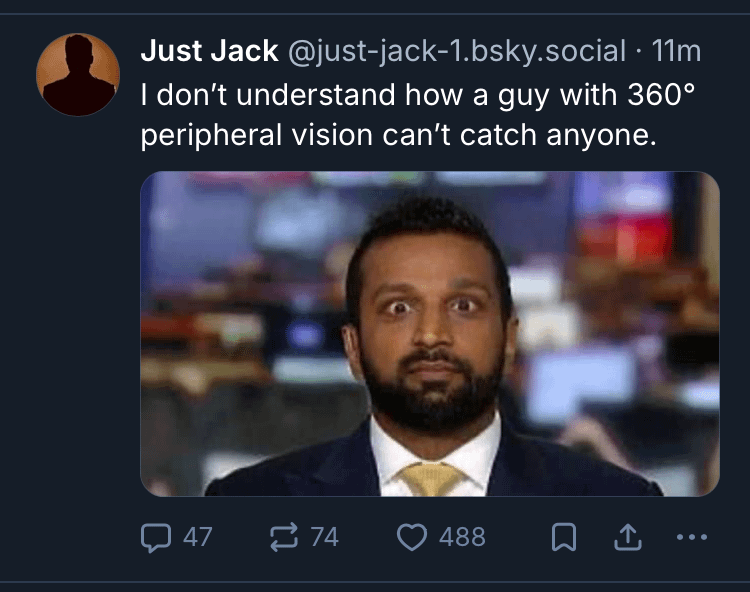
Task: Click the repost count 74
Action: 324,538
